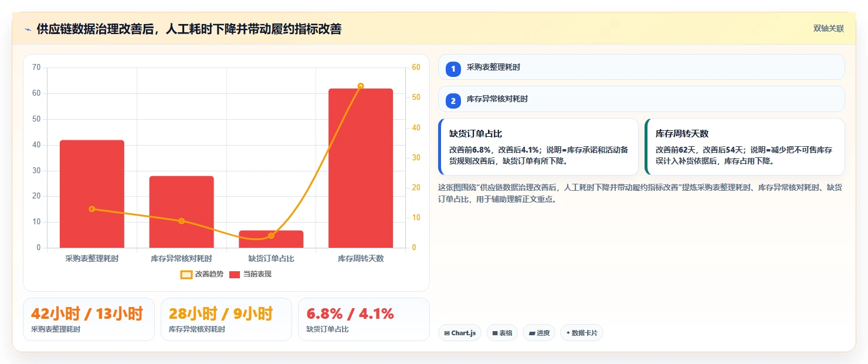Click the x-axis label 库存异常核对耗时
Screen dimensions: 868x364
pos(181,258)
